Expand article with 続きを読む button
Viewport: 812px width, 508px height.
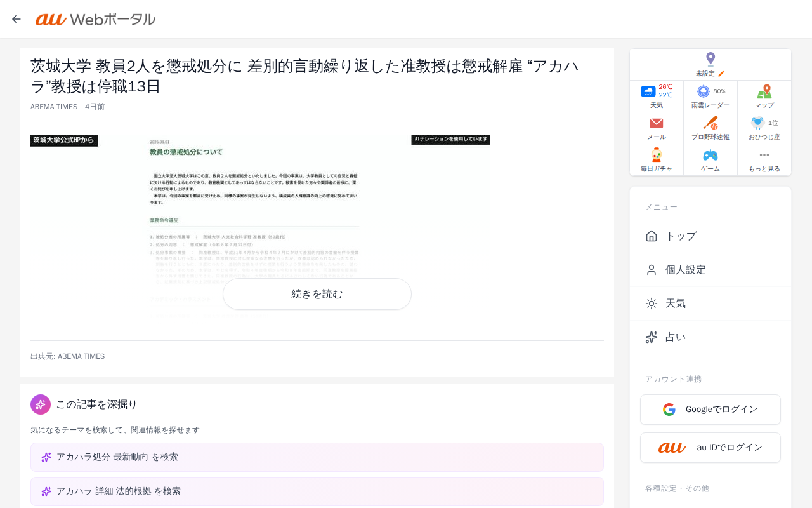point(317,294)
